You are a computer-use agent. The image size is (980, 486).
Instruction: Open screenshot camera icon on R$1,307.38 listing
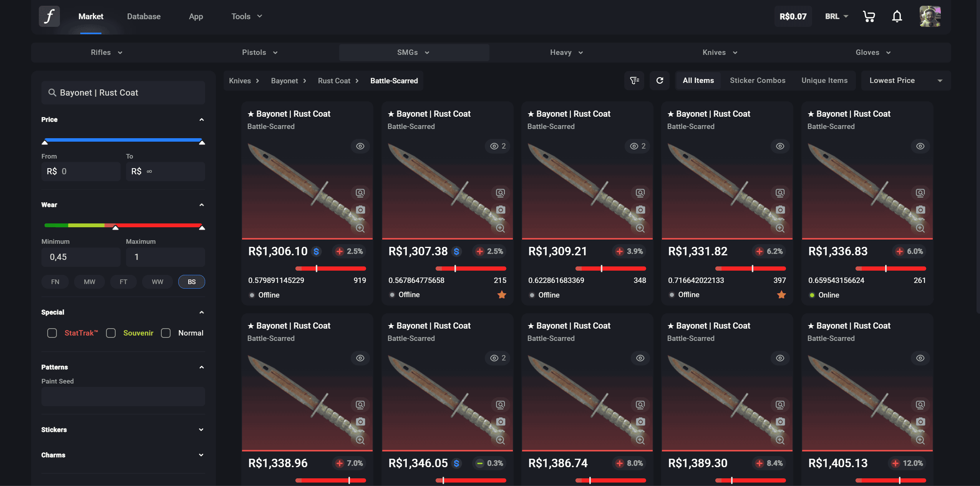pos(500,210)
